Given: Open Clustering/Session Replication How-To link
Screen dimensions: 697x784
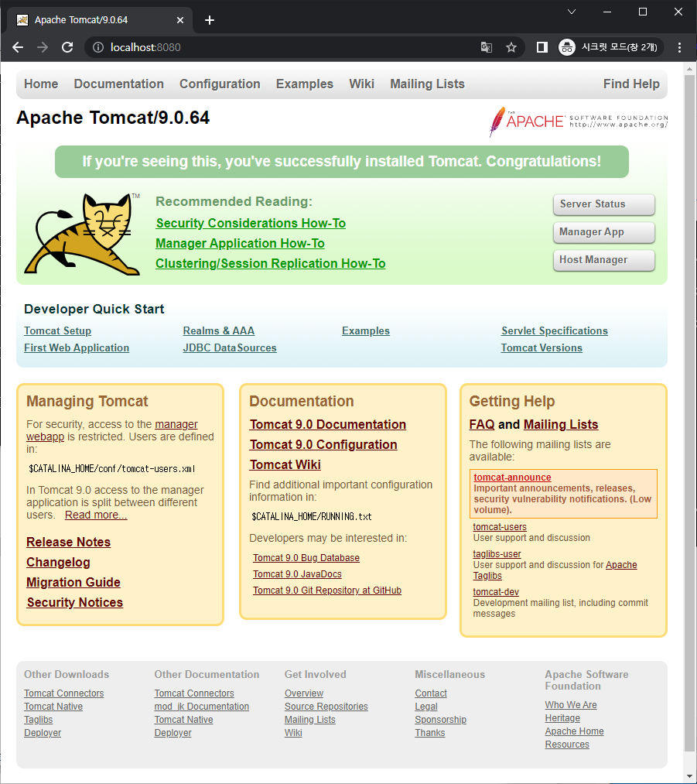Looking at the screenshot, I should 270,263.
